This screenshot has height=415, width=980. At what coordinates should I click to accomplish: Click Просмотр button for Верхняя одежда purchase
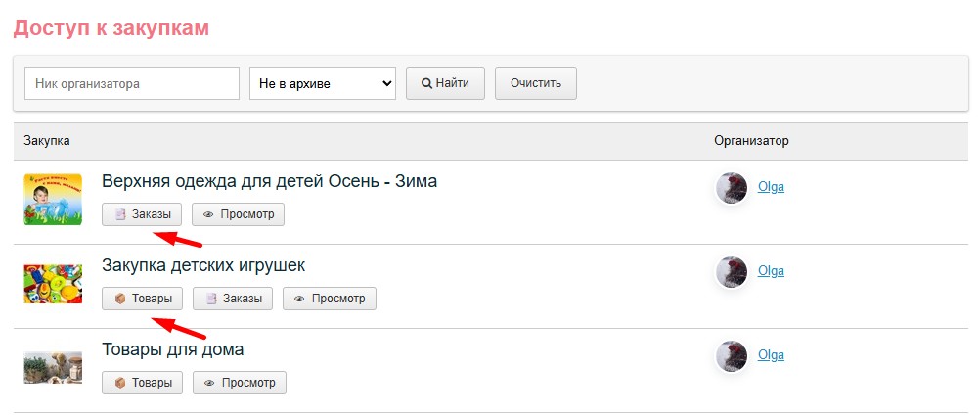238,214
